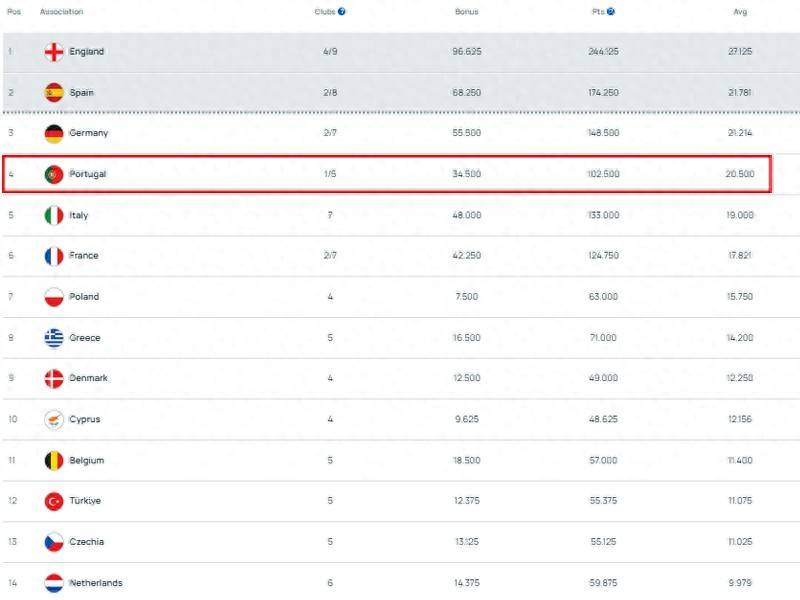Click the Türkiye flag icon

[54, 501]
